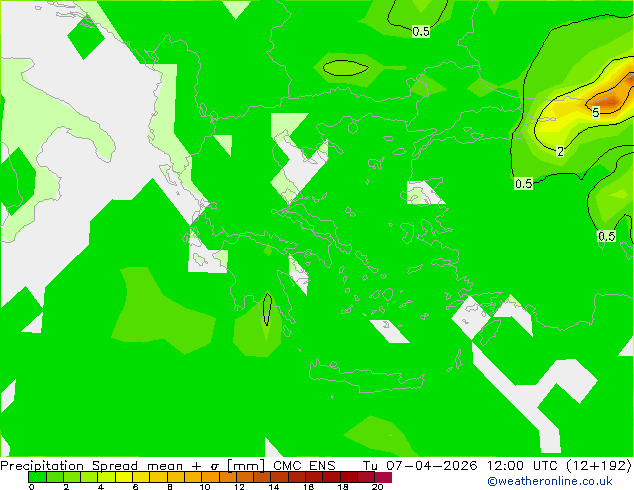Select the '(12+192)' forecast hour label
Viewport: 634px width, 490px height.
pos(599,465)
